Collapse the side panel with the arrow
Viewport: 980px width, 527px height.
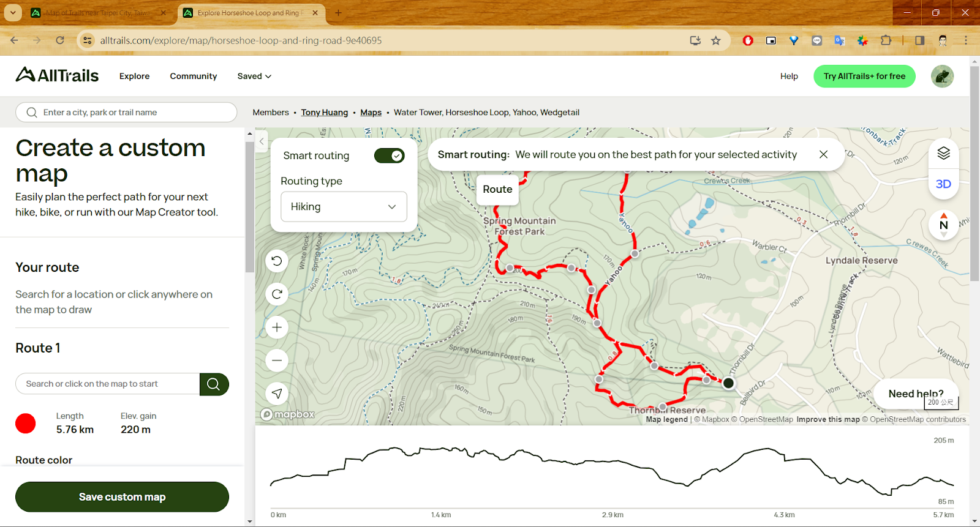point(262,141)
